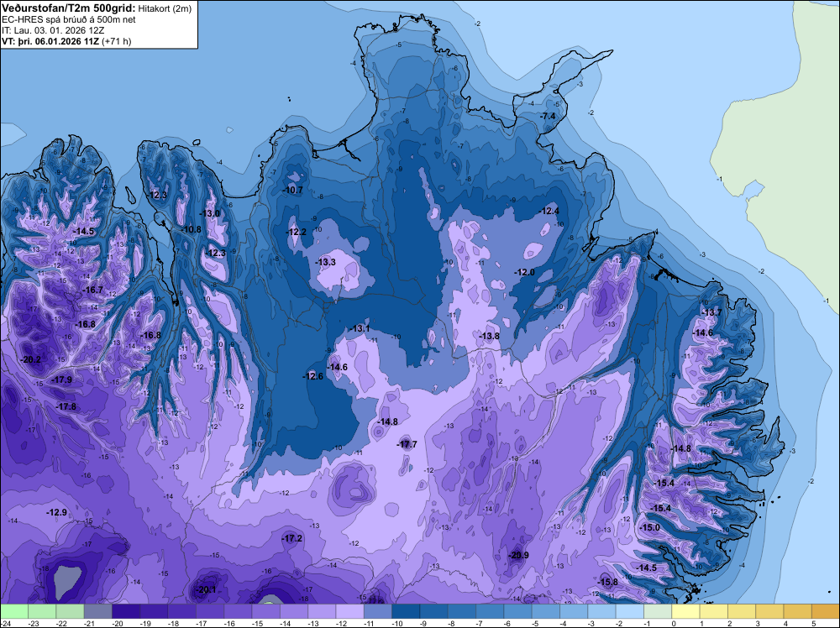Click the -13.3 temperature value
The width and height of the screenshot is (840, 628).
(x=326, y=262)
